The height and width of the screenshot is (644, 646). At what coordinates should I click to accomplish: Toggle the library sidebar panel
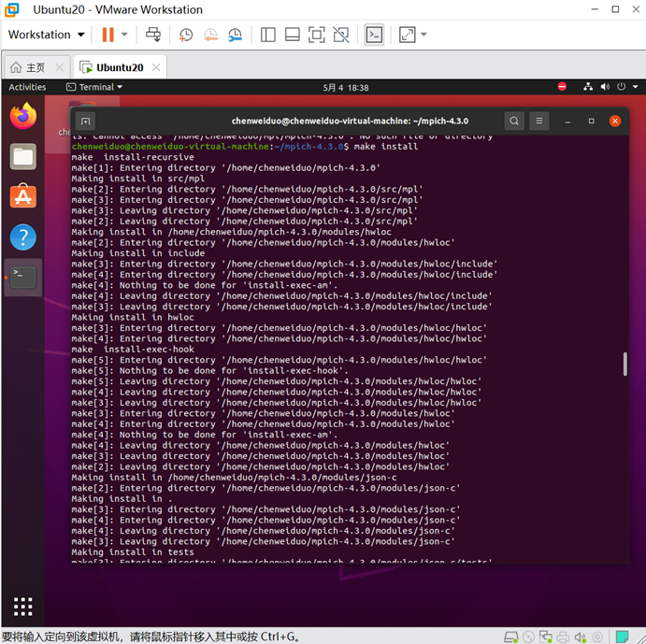pyautogui.click(x=267, y=35)
